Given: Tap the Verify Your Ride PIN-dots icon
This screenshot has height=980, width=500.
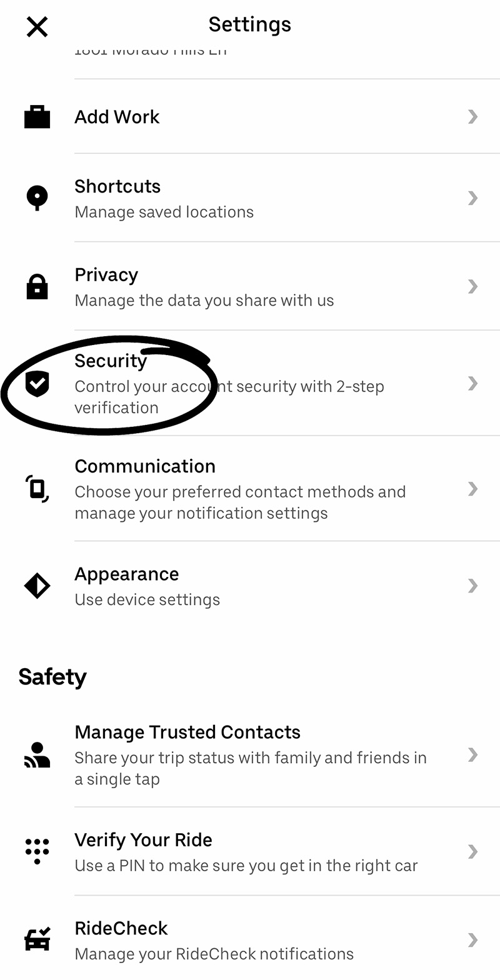Looking at the screenshot, I should point(37,851).
